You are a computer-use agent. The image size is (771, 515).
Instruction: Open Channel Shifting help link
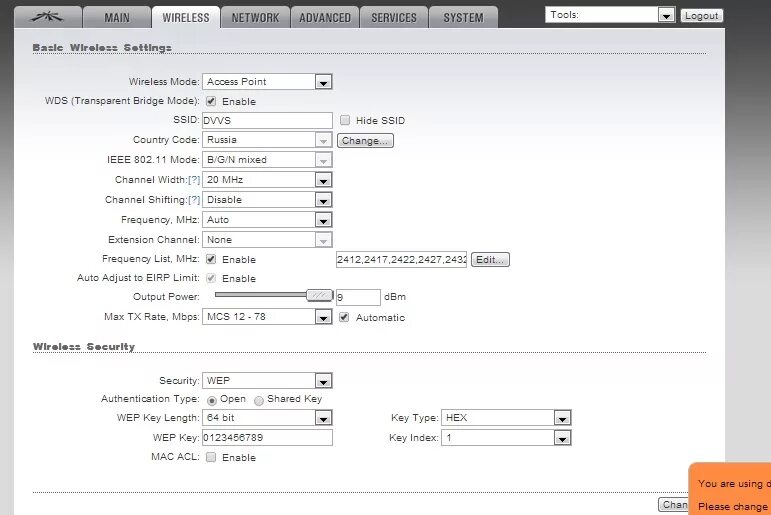click(x=194, y=200)
